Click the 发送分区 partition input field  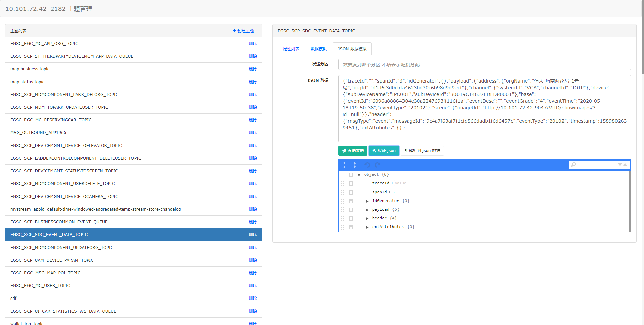pyautogui.click(x=485, y=64)
